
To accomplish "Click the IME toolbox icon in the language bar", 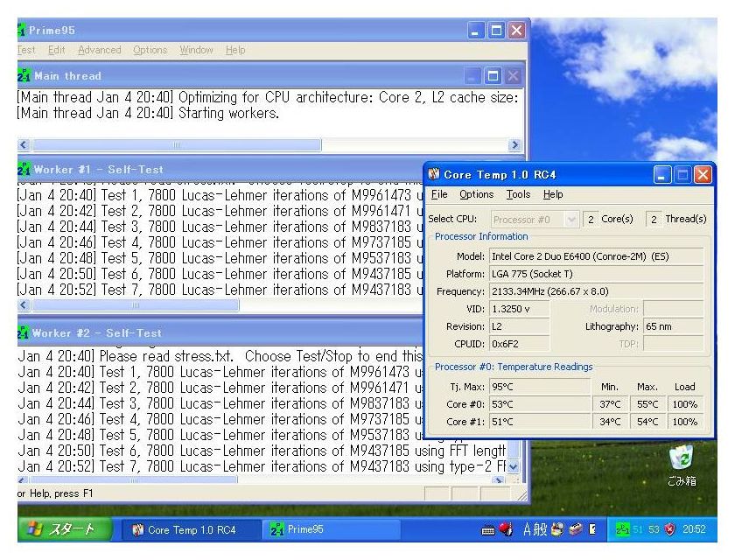I will 575,529.
